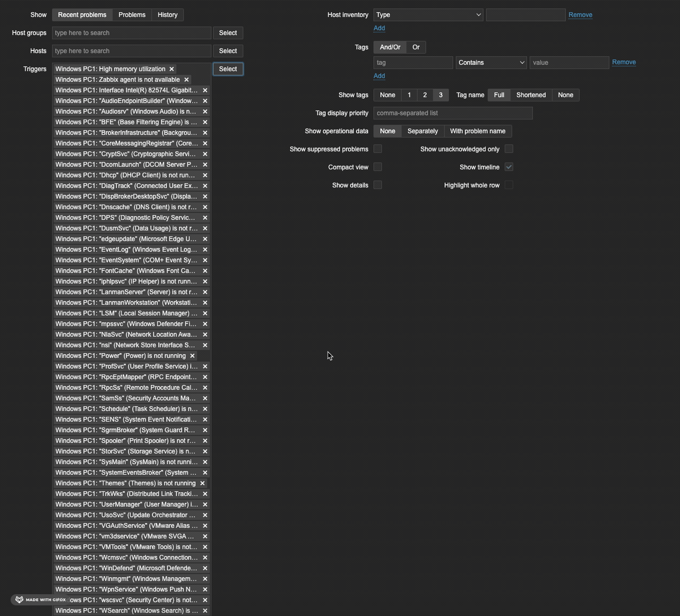Switch to the Problems tab
The height and width of the screenshot is (616, 680).
pyautogui.click(x=132, y=15)
